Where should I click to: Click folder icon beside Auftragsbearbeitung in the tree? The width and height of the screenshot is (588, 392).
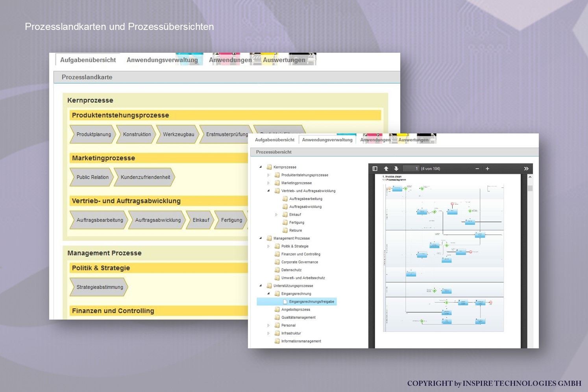coord(285,199)
